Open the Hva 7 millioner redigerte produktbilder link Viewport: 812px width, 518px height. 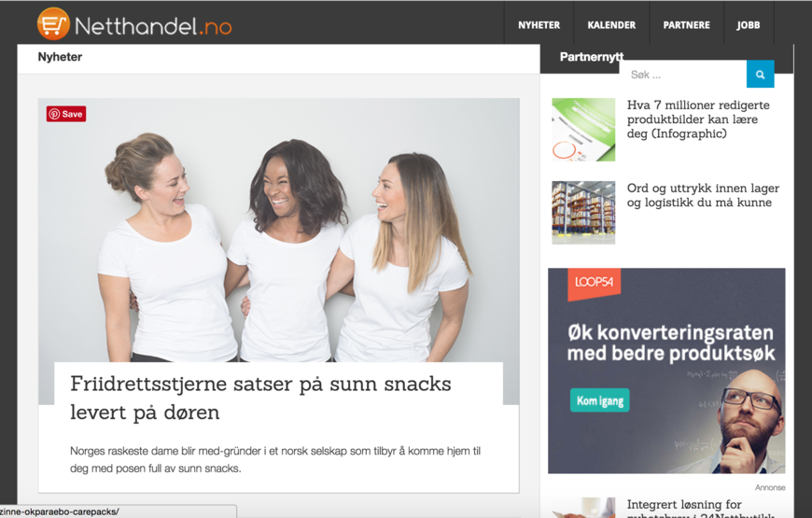coord(698,119)
